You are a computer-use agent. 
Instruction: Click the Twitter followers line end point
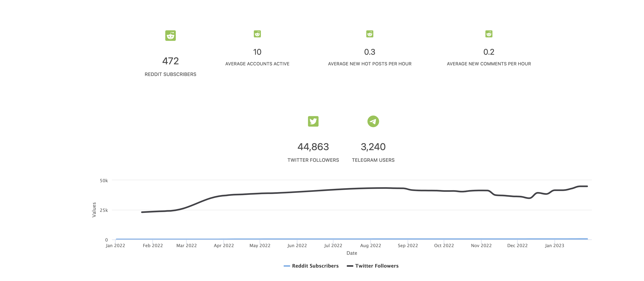pos(587,186)
